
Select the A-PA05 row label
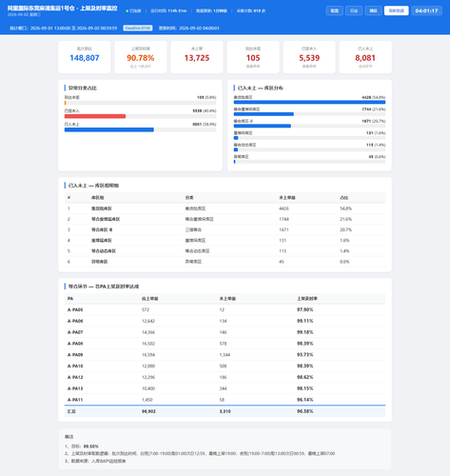[x=75, y=309]
